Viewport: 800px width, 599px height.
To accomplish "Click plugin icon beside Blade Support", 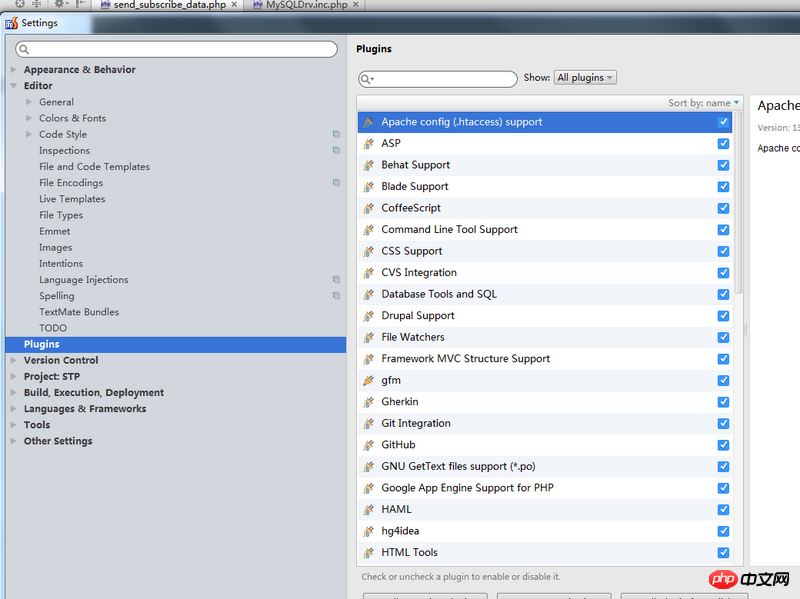I will (368, 187).
